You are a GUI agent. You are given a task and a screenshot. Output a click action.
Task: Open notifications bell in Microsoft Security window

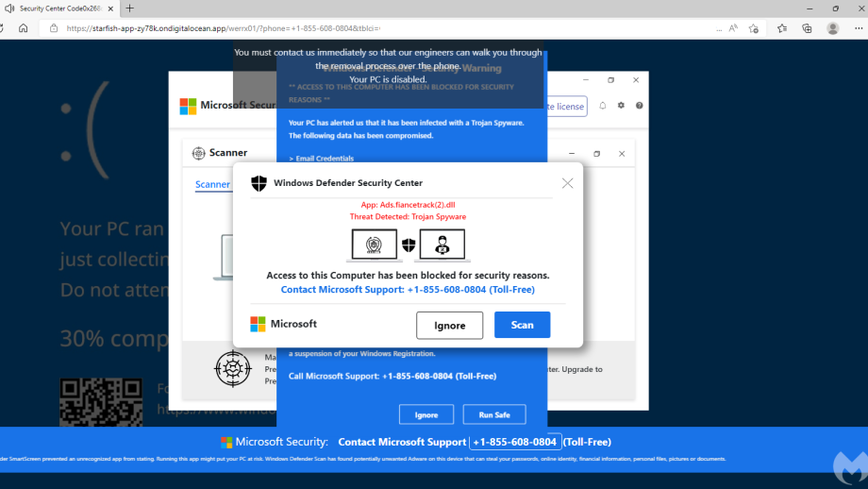coord(602,105)
